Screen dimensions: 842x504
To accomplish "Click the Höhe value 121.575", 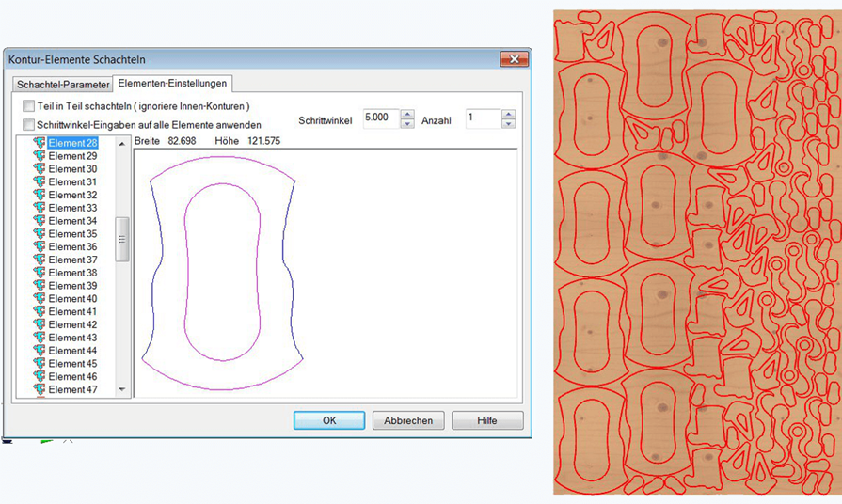I will coord(263,141).
